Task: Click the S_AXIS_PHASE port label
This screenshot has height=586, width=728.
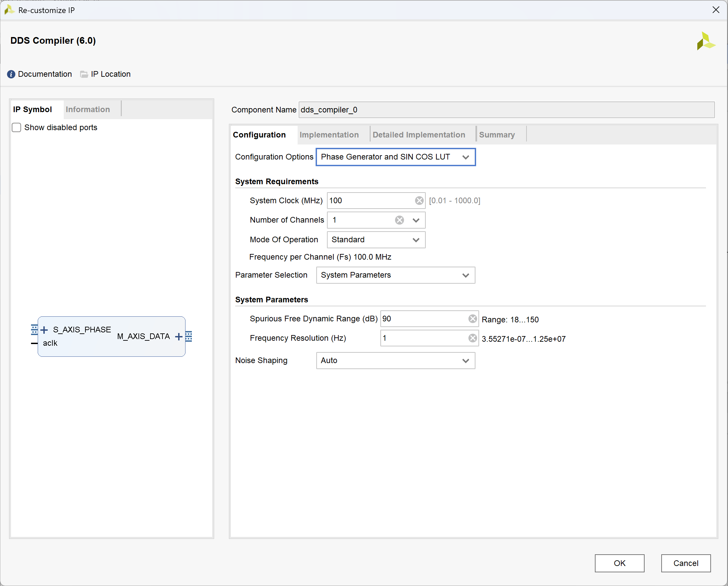Action: pyautogui.click(x=82, y=330)
